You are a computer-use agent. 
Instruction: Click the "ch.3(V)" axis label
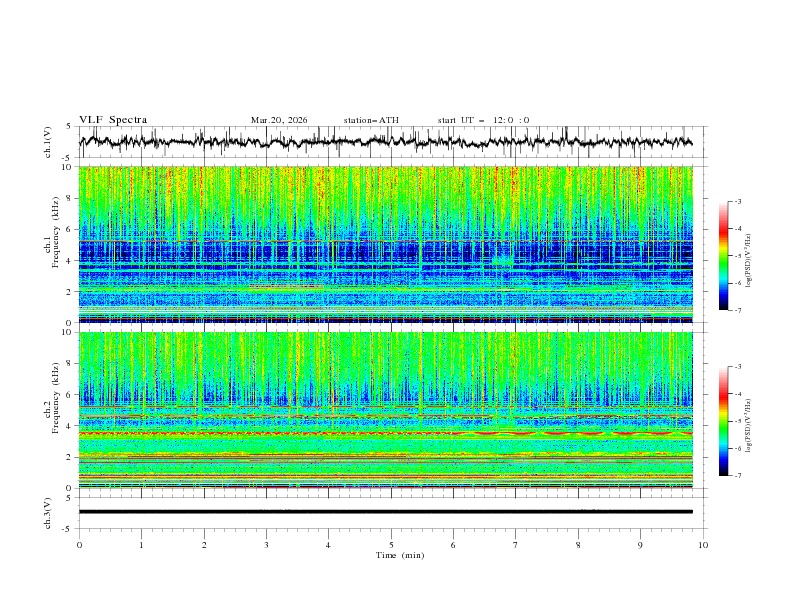click(x=47, y=513)
